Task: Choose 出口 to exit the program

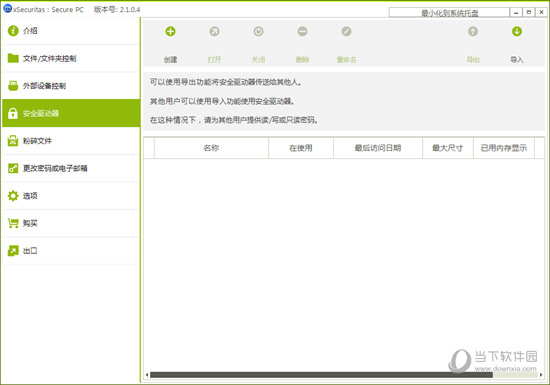Action: (x=71, y=251)
